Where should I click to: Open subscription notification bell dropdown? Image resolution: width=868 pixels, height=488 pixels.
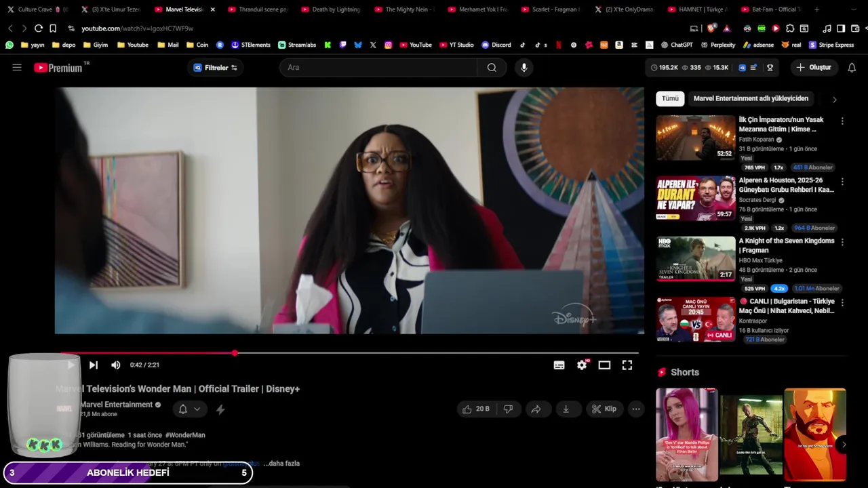pos(189,409)
